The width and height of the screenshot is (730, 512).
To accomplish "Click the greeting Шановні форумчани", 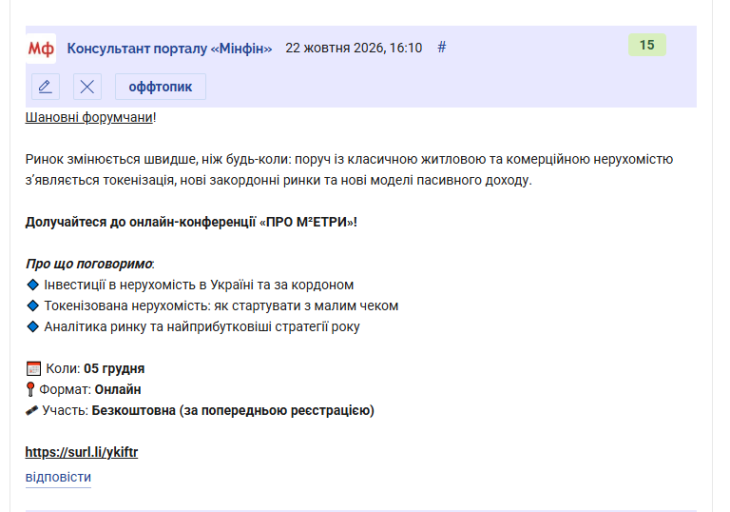I will pyautogui.click(x=88, y=117).
